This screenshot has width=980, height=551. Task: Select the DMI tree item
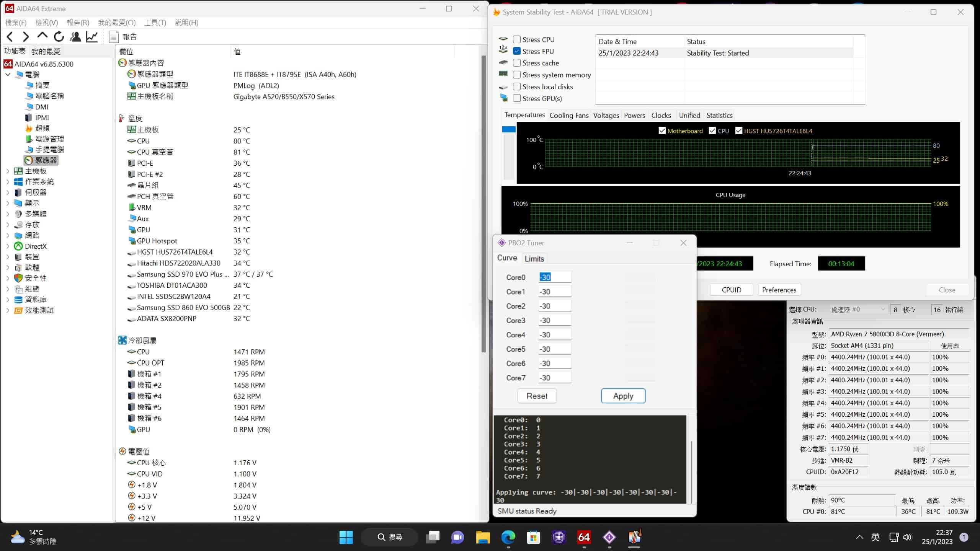(37, 107)
